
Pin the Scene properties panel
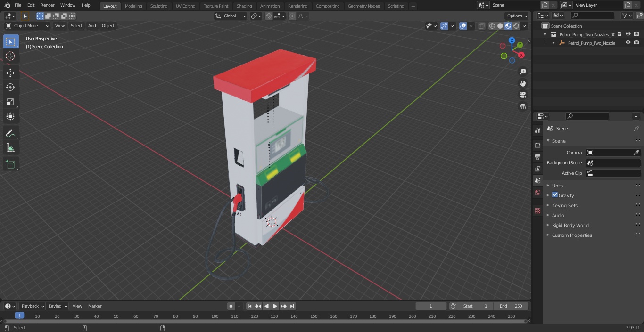636,129
